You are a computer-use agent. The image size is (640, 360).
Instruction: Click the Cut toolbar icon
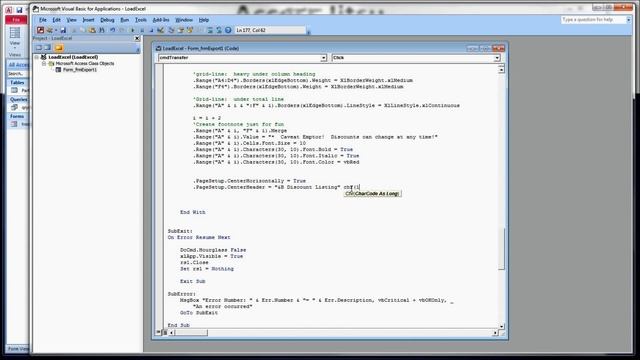[74, 30]
